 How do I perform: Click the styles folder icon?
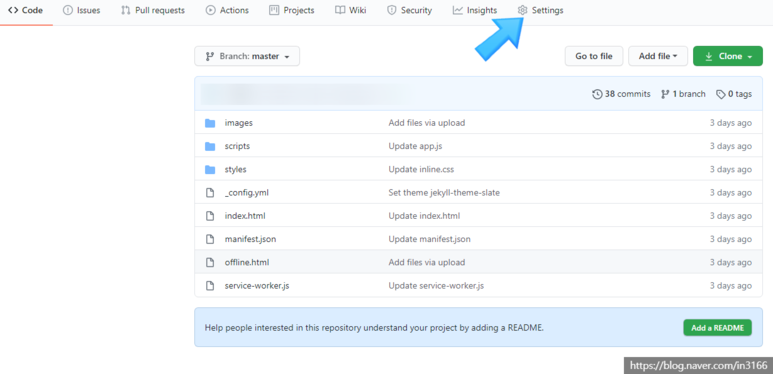click(x=210, y=170)
